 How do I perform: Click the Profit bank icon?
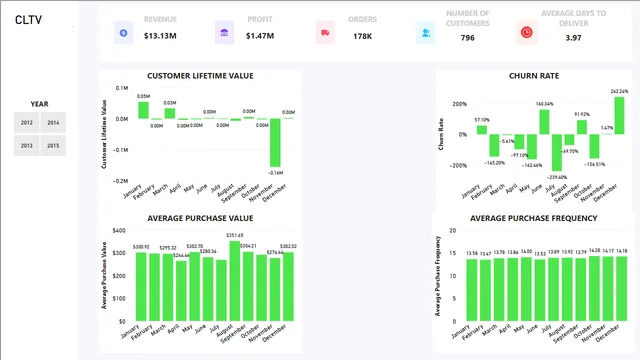[x=224, y=33]
